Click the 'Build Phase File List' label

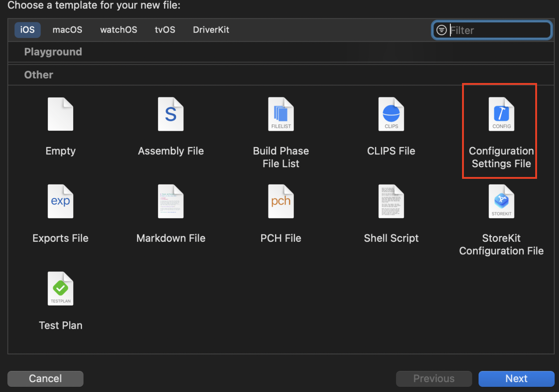(x=281, y=157)
